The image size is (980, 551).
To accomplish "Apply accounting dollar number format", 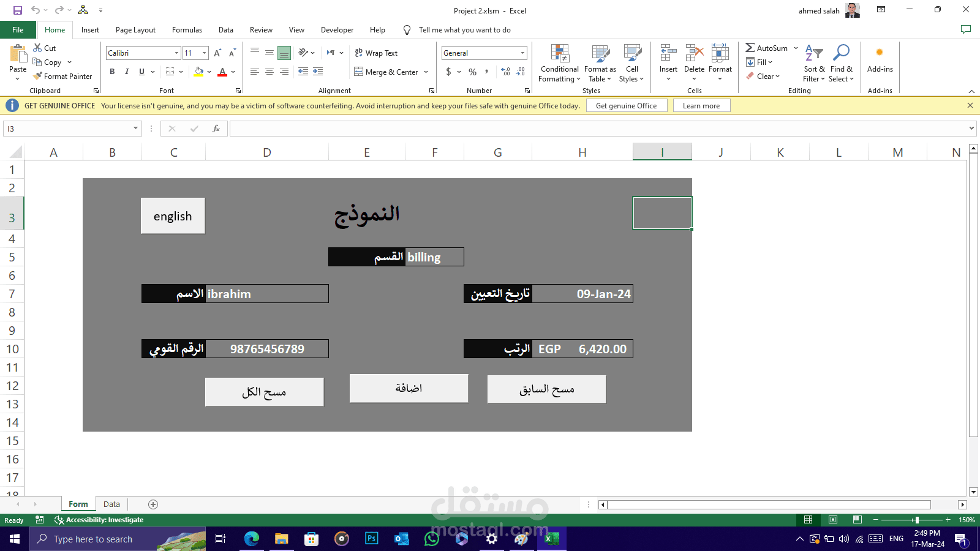I will [x=449, y=72].
